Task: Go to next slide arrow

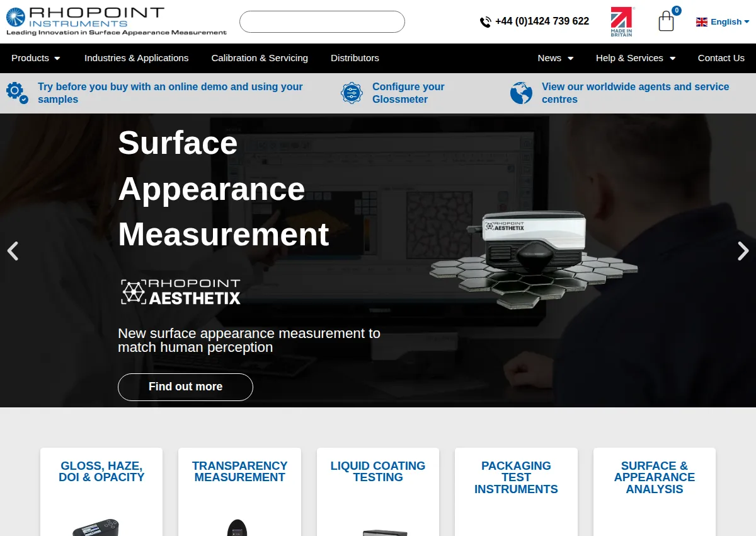Action: [x=743, y=251]
